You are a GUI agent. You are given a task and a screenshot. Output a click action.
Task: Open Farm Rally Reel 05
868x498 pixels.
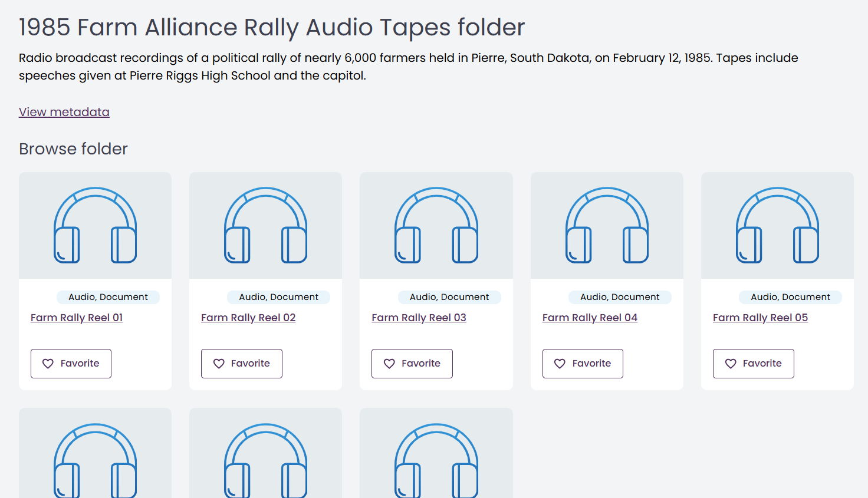[760, 318]
